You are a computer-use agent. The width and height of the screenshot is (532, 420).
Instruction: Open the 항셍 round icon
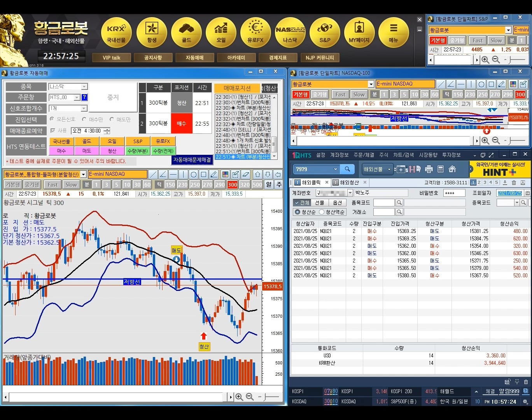coord(152,33)
